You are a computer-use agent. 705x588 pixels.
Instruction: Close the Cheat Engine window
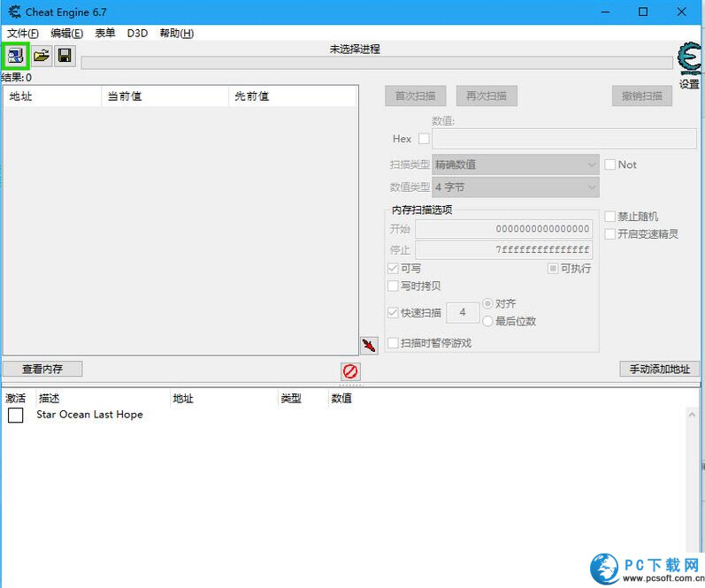point(681,12)
